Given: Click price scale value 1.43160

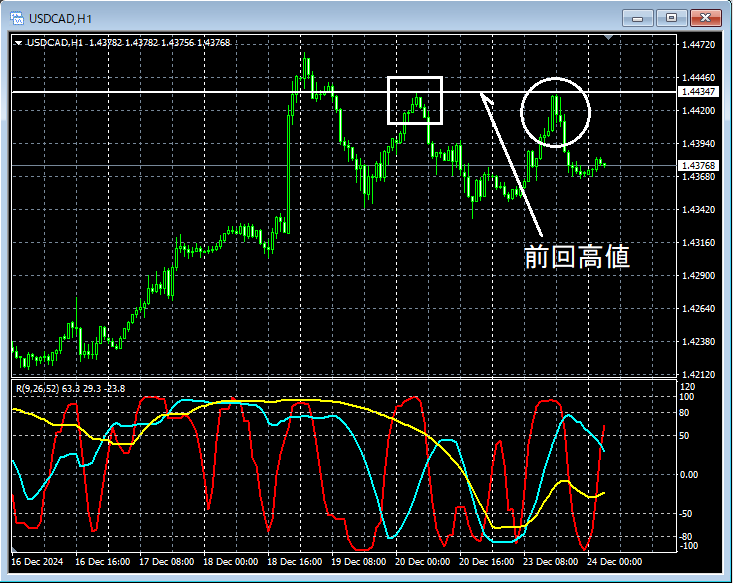Looking at the screenshot, I should click(698, 243).
